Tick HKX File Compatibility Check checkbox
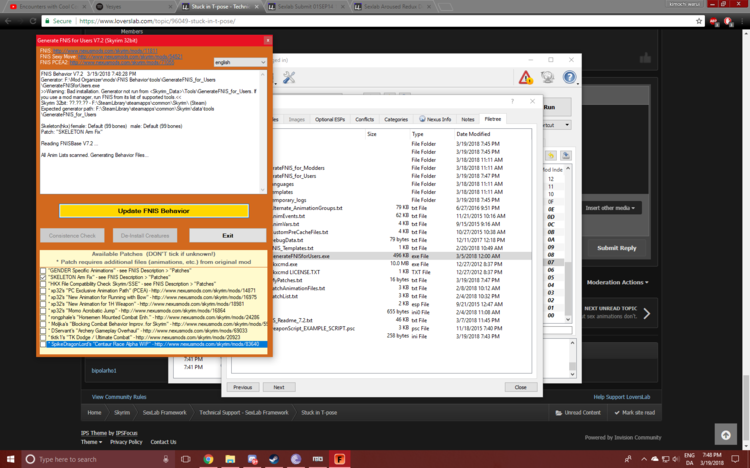The width and height of the screenshot is (750, 468). click(x=43, y=284)
